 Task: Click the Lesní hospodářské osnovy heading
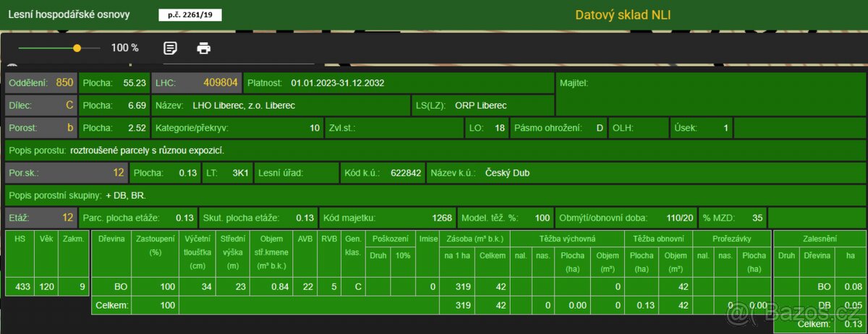69,14
